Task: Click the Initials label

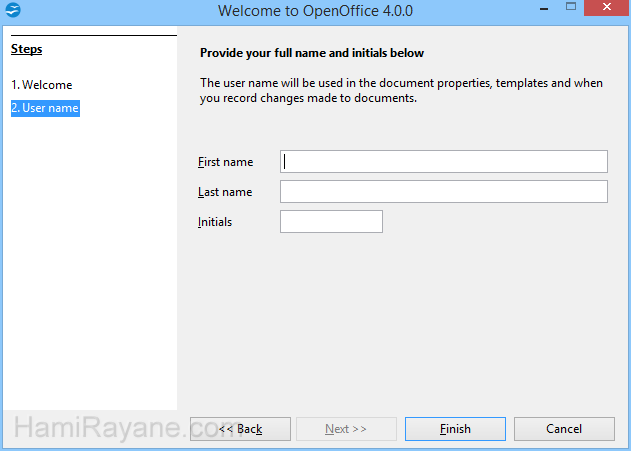Action: [x=215, y=222]
